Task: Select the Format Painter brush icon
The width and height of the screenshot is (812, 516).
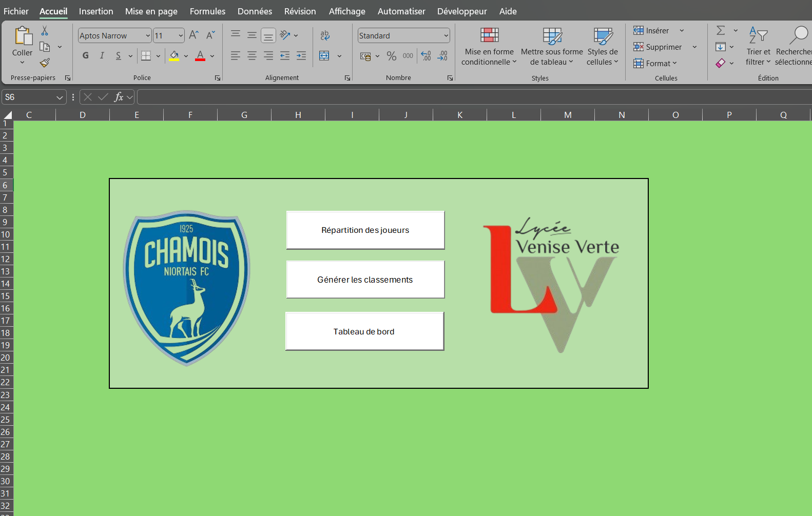Action: (45, 63)
